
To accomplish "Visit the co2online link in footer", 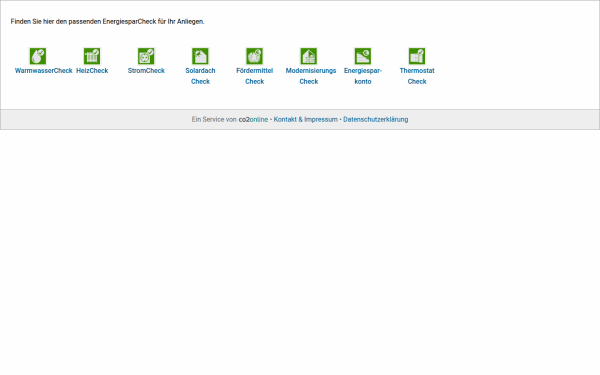I will click(x=253, y=119).
